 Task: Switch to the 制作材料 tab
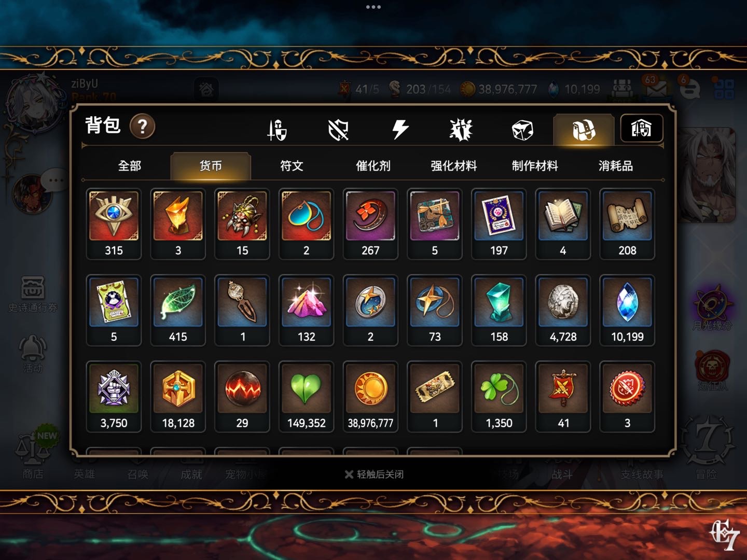point(535,166)
